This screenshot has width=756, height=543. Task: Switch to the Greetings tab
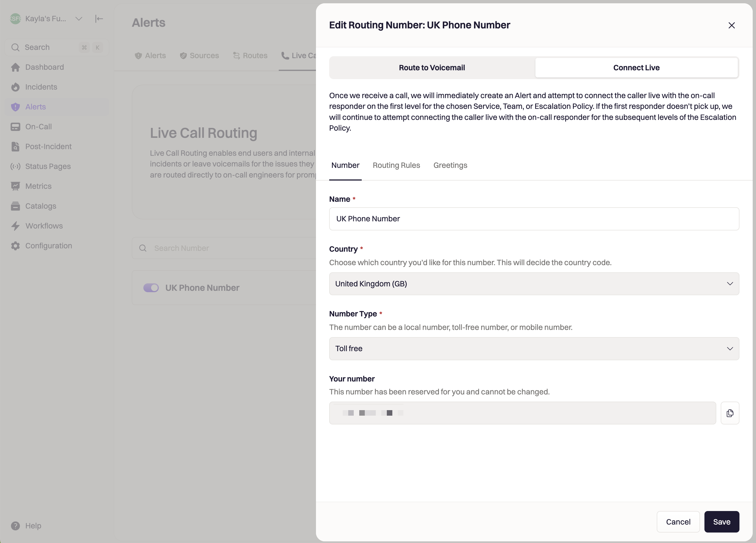point(450,165)
